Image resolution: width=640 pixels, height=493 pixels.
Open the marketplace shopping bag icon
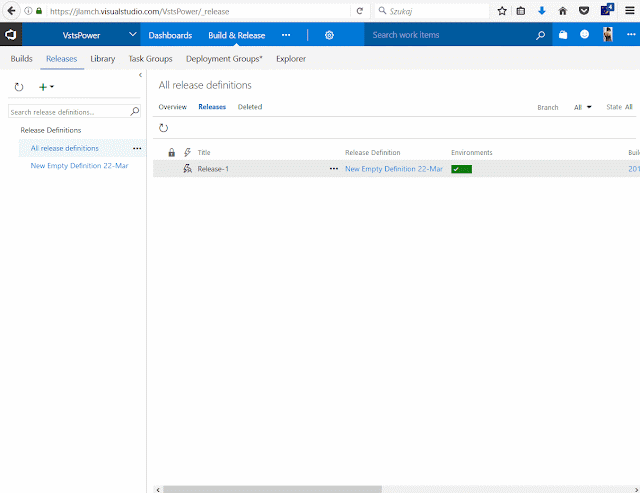tap(563, 35)
